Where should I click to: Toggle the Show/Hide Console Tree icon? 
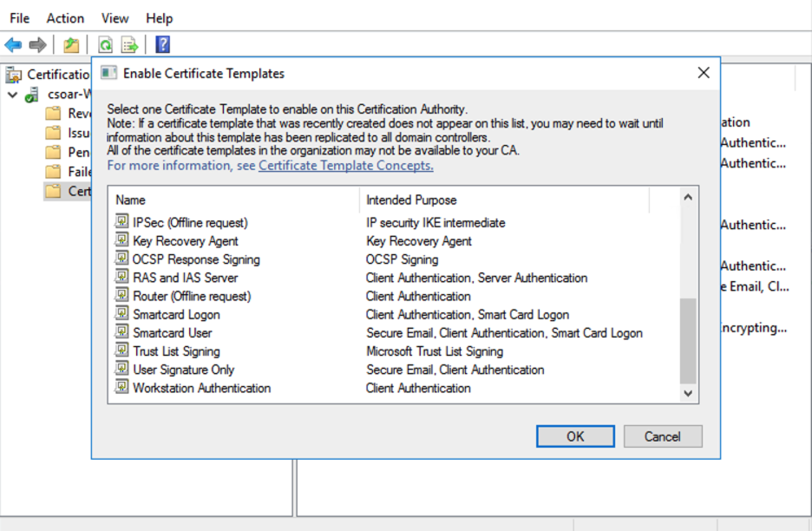pos(71,44)
